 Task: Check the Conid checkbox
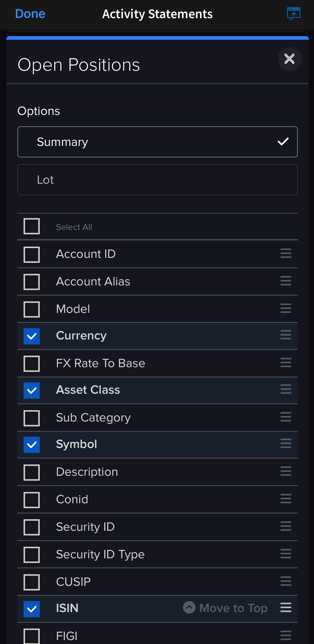pyautogui.click(x=32, y=500)
